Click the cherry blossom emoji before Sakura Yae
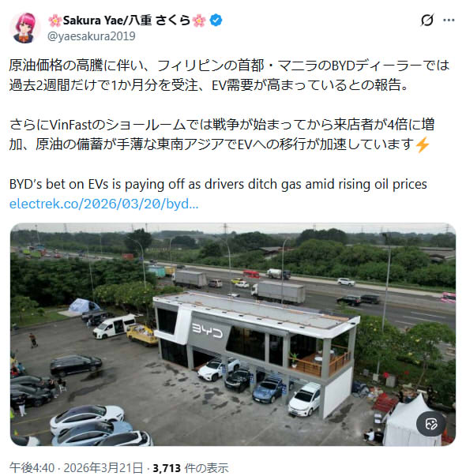The image size is (466, 476). click(x=55, y=21)
